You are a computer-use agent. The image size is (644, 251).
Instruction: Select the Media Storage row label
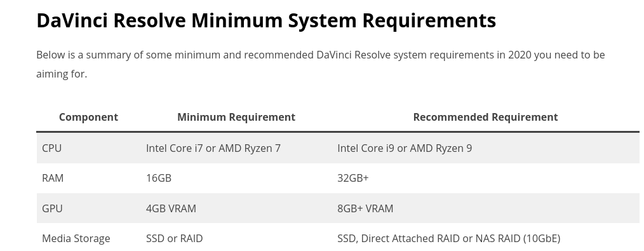pos(76,238)
